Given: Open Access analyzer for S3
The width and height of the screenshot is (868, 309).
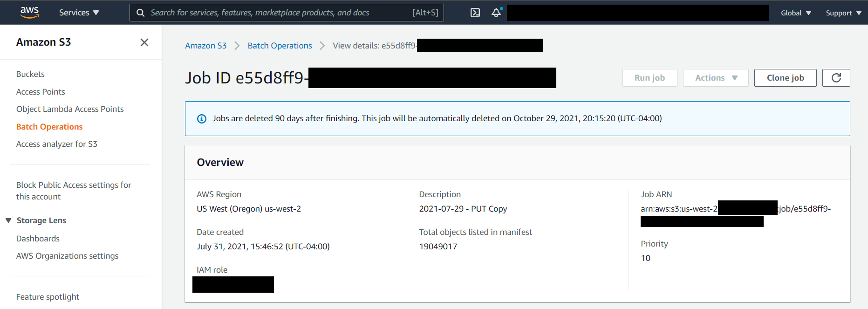Looking at the screenshot, I should [x=56, y=144].
